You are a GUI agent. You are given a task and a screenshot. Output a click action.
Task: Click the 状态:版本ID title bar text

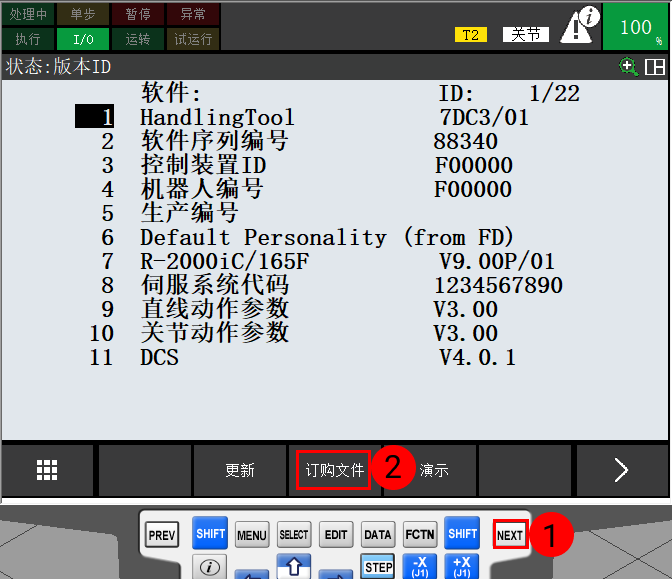click(58, 67)
